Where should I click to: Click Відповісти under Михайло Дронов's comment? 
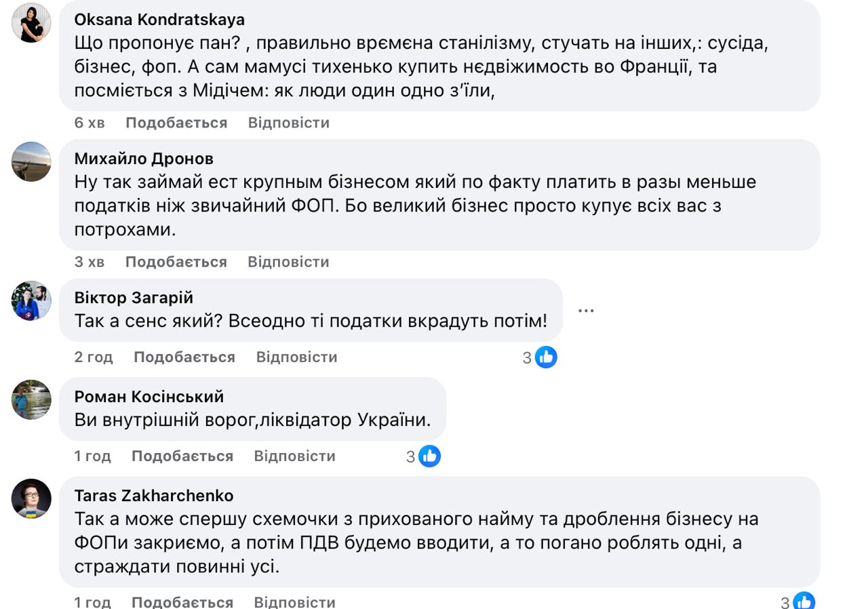[x=288, y=262]
